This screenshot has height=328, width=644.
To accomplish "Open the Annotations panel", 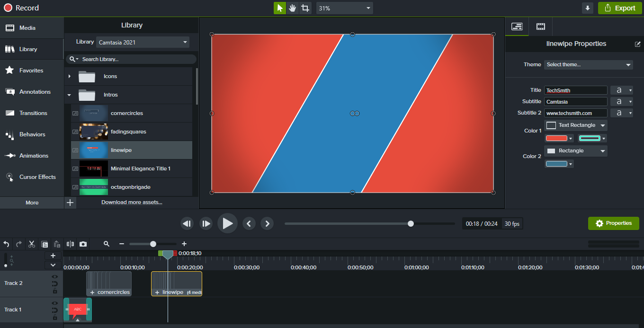I will pos(32,92).
